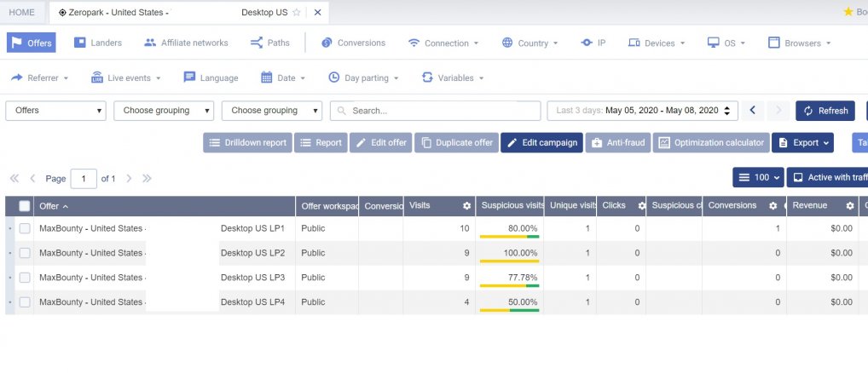Open the Country dropdown
Image resolution: width=868 pixels, height=373 pixels.
(529, 43)
